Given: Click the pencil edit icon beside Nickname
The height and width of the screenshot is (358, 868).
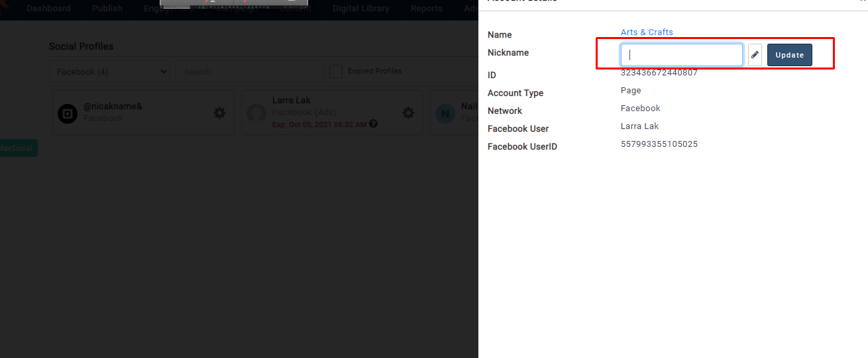Looking at the screenshot, I should tap(755, 55).
